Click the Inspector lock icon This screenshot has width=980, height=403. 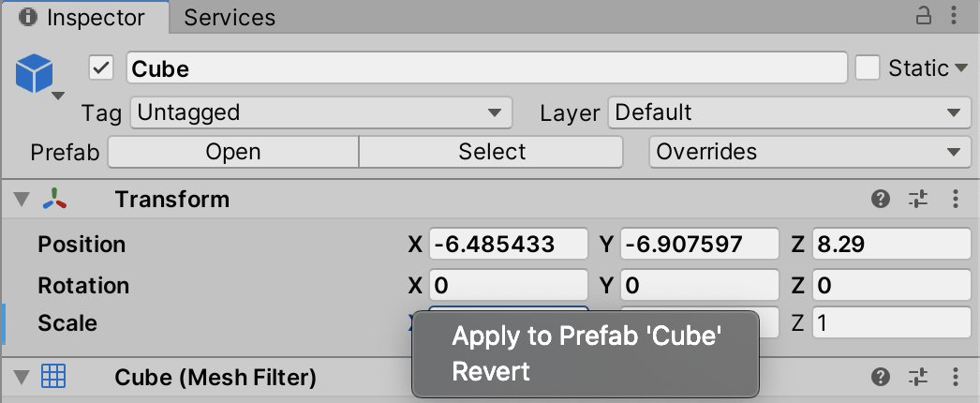(x=924, y=16)
